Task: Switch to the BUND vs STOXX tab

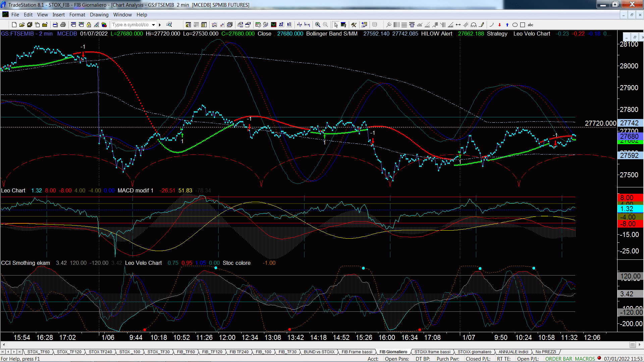Action: (319, 352)
